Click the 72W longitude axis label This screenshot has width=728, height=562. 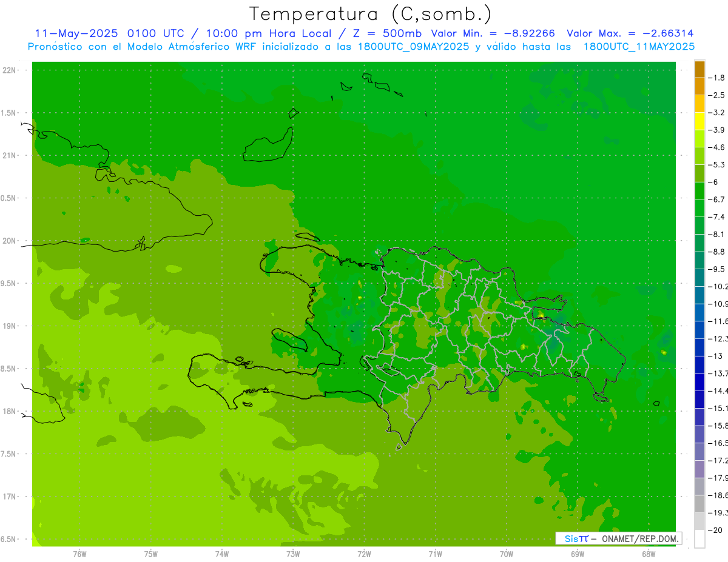click(364, 554)
